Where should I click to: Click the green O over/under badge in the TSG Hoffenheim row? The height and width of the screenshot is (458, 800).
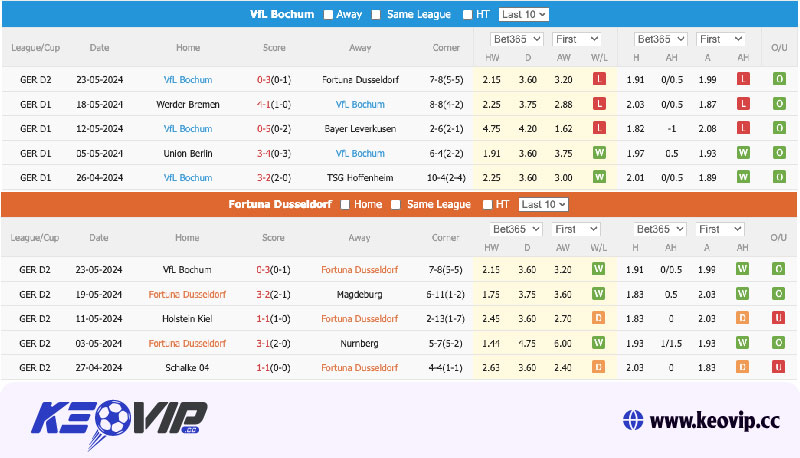click(x=779, y=177)
